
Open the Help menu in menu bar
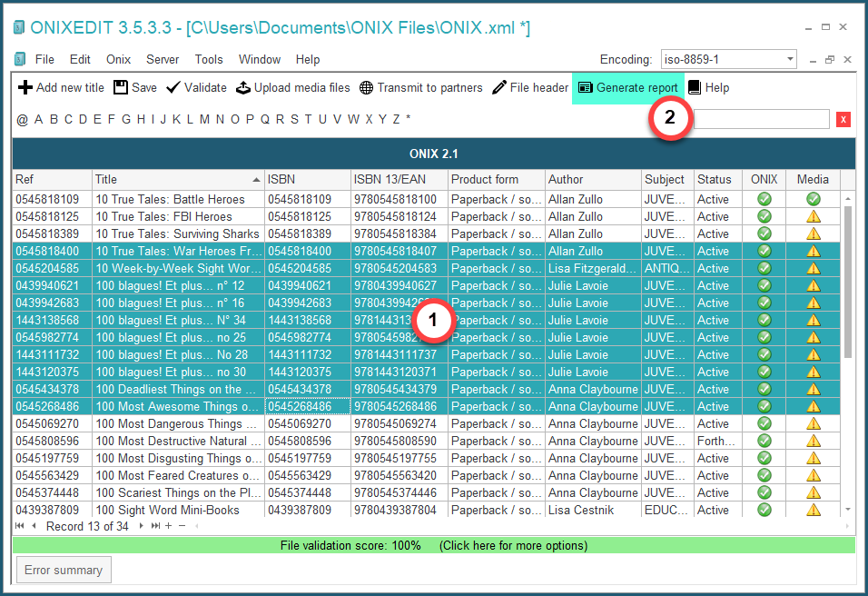pos(307,59)
